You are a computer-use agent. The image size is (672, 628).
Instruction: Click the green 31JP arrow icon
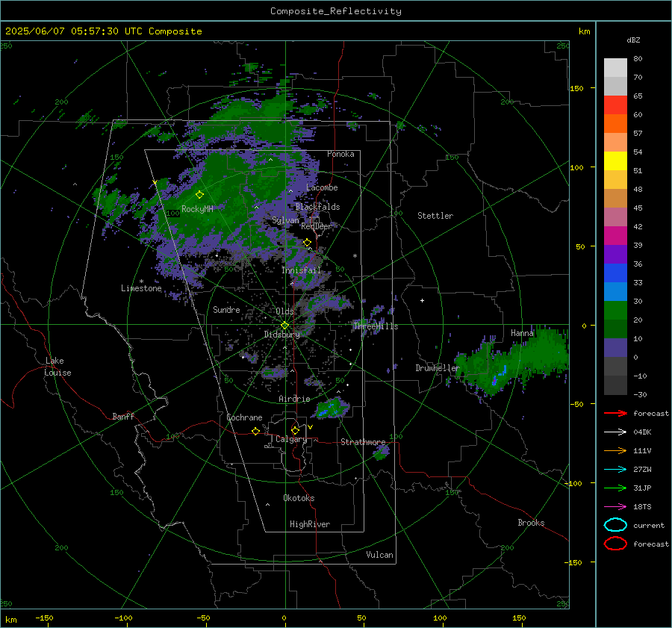tap(615, 488)
